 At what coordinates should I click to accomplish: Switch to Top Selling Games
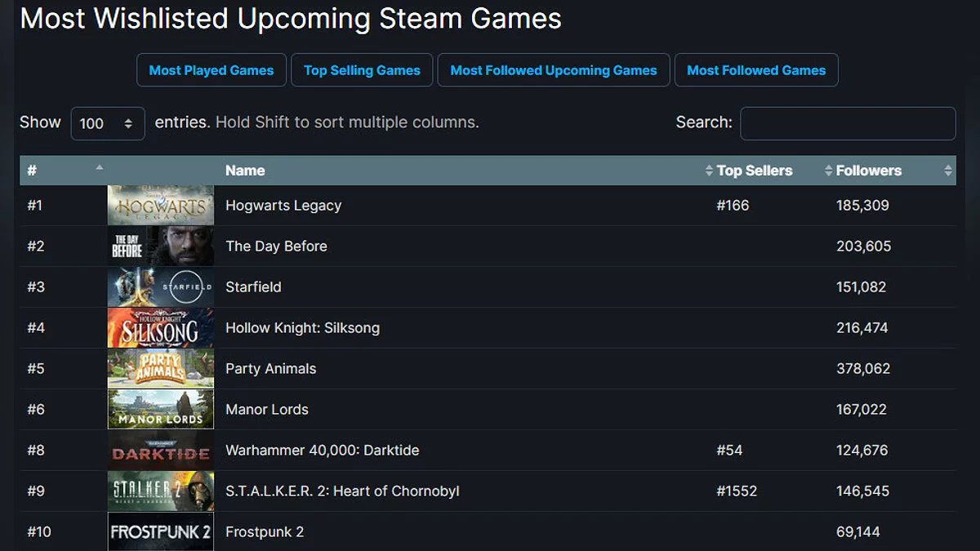pyautogui.click(x=362, y=70)
